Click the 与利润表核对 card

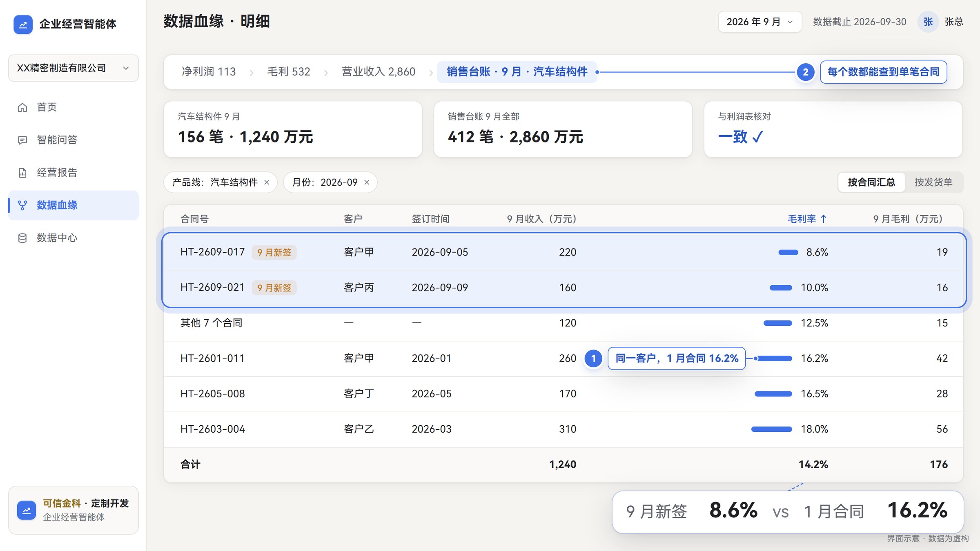click(833, 129)
